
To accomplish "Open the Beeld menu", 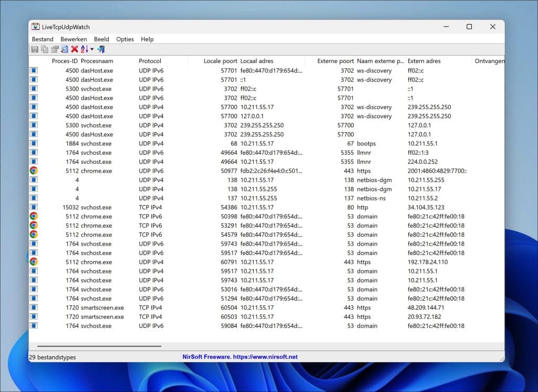I will coord(101,39).
